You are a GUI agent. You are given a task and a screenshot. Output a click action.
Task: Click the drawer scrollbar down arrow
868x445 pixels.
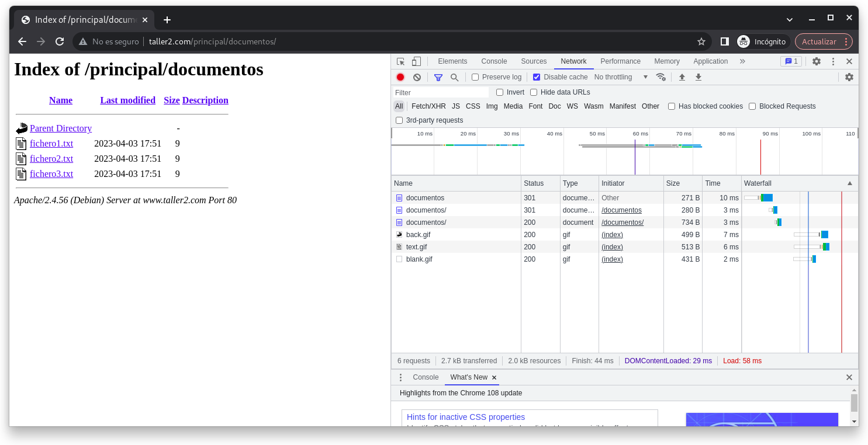pyautogui.click(x=854, y=421)
